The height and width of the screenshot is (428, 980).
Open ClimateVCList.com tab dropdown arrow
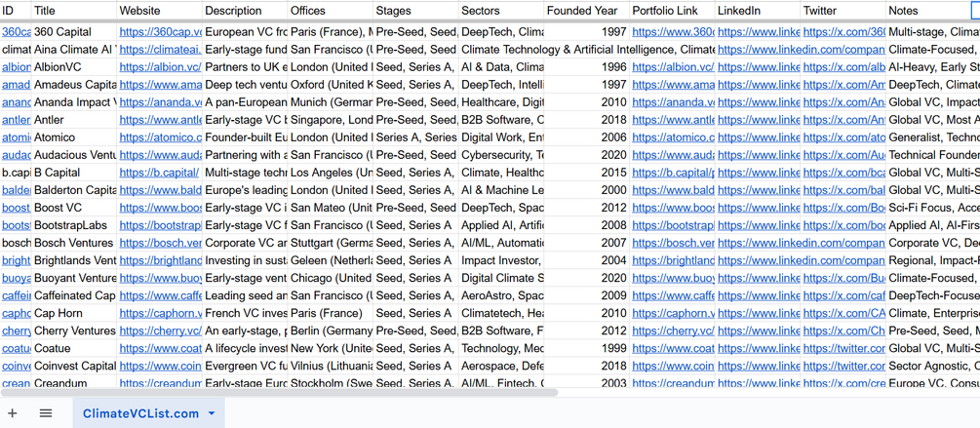point(212,413)
